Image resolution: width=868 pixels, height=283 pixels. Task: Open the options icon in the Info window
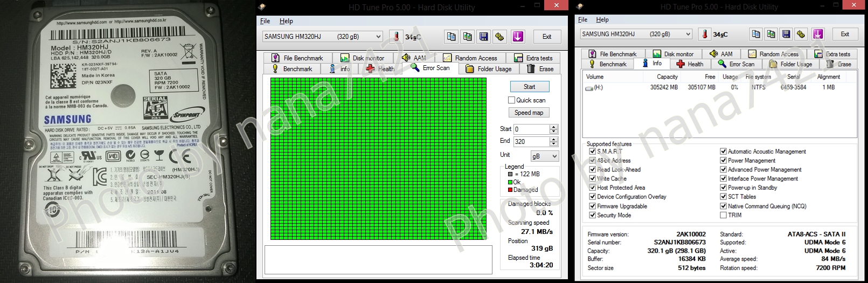pos(801,34)
